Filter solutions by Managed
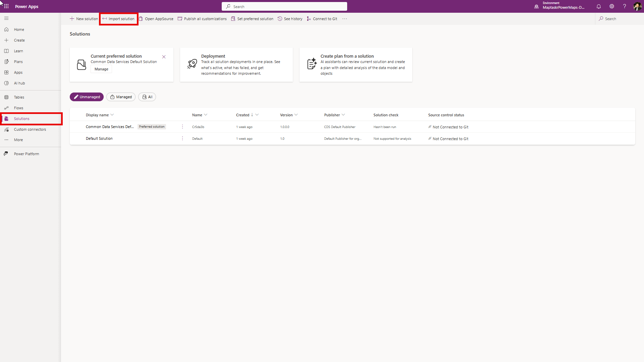The width and height of the screenshot is (644, 362). 121,97
